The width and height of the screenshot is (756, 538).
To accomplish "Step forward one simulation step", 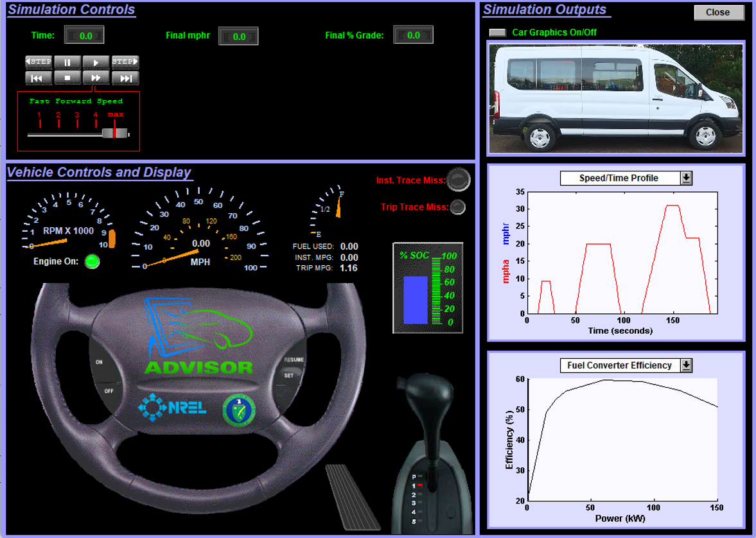I will pyautogui.click(x=125, y=62).
